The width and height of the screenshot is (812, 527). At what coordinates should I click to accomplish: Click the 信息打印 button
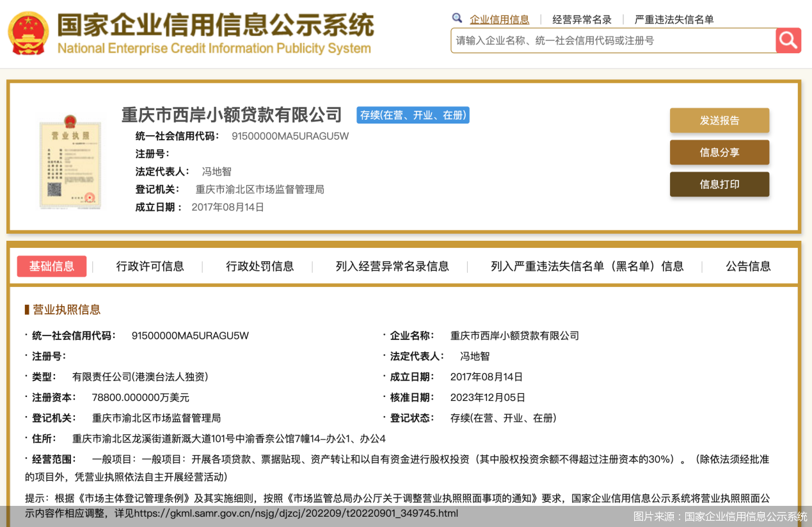(719, 184)
